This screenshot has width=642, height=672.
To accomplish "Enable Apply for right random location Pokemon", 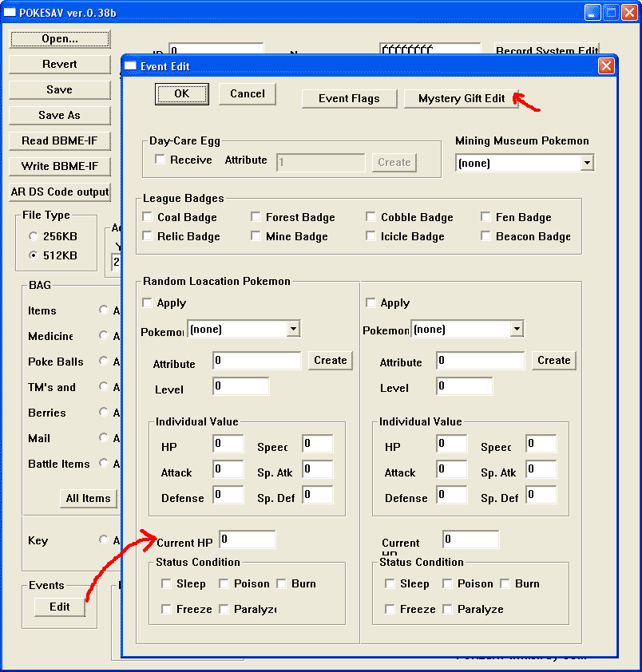I will pyautogui.click(x=371, y=303).
